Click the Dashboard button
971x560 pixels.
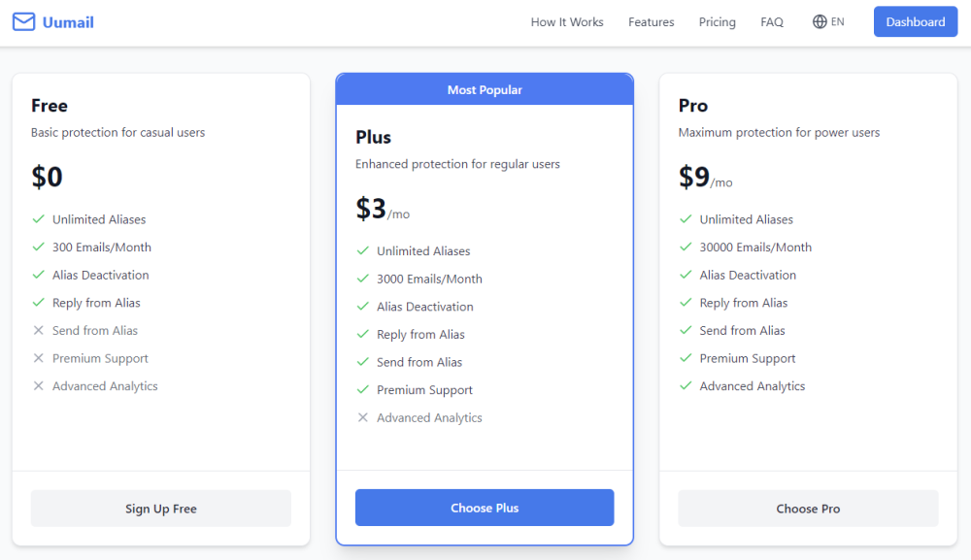click(915, 22)
